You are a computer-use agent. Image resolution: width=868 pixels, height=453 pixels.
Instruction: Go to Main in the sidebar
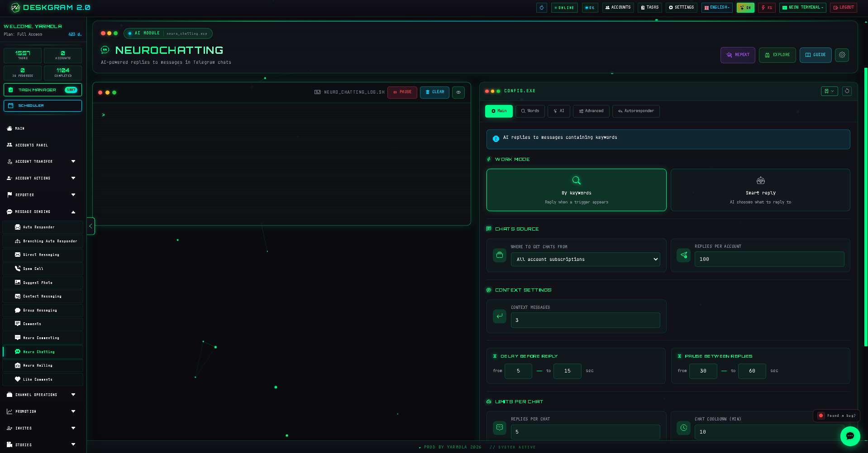click(43, 128)
